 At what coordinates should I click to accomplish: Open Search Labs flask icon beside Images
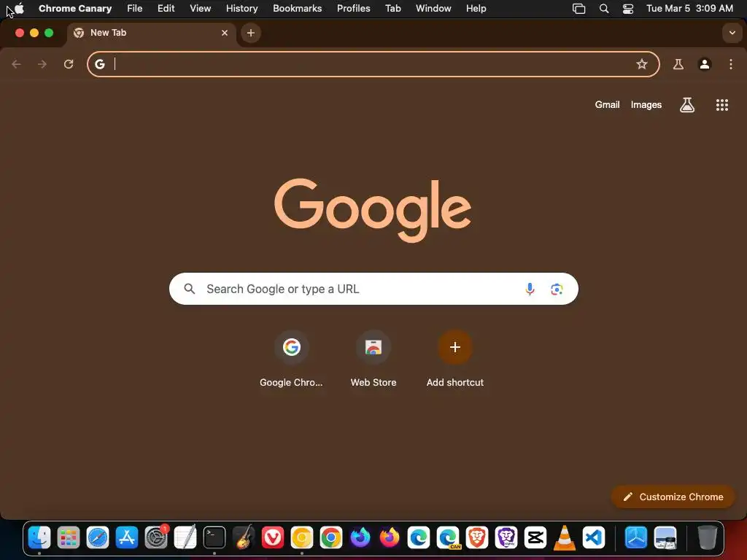click(x=687, y=105)
